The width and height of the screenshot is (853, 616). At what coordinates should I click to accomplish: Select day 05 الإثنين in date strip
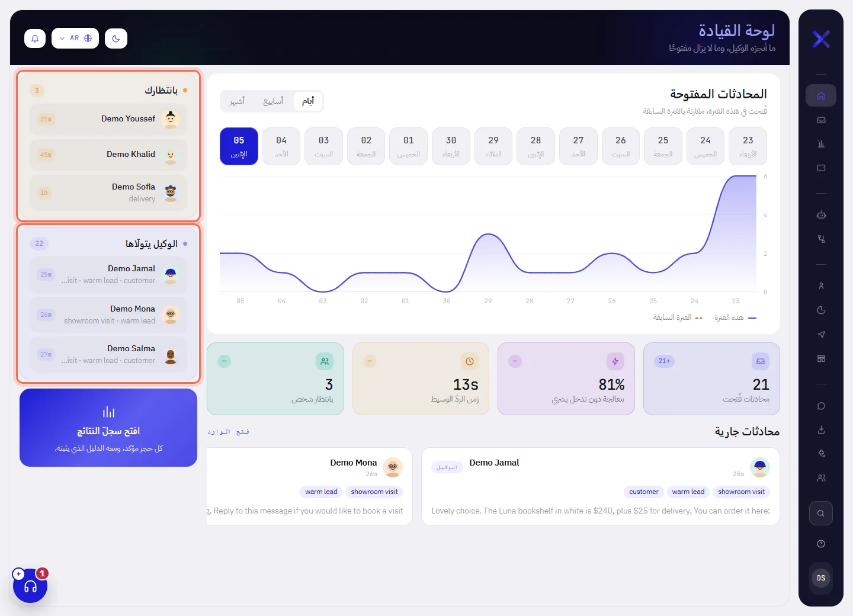[x=239, y=146]
